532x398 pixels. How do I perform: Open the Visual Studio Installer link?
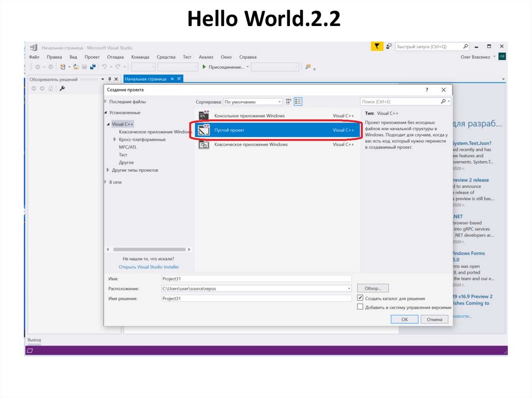(149, 267)
